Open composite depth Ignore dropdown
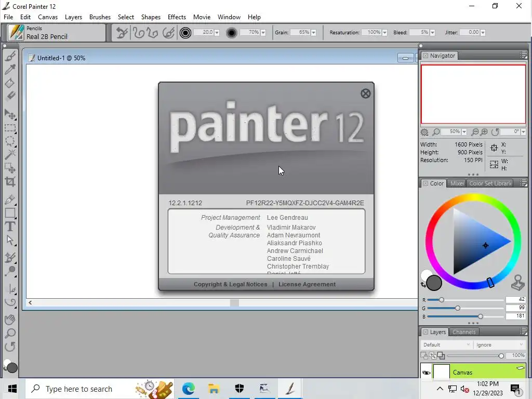This screenshot has width=532, height=399. pyautogui.click(x=499, y=345)
